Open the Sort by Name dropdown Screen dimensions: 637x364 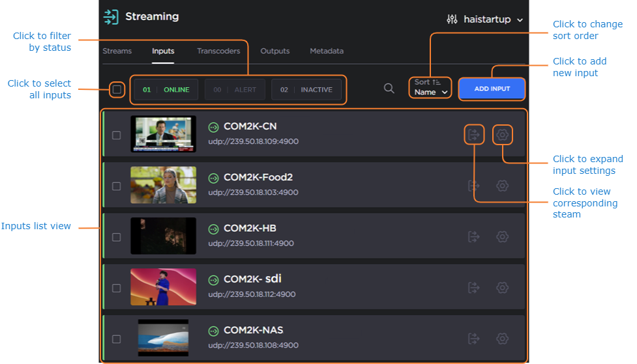point(431,88)
